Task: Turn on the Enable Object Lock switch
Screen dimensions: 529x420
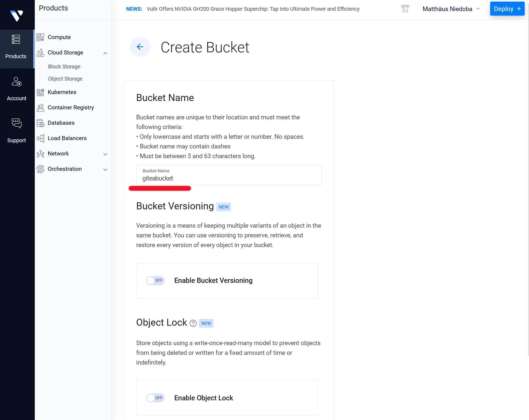Action: click(x=155, y=398)
